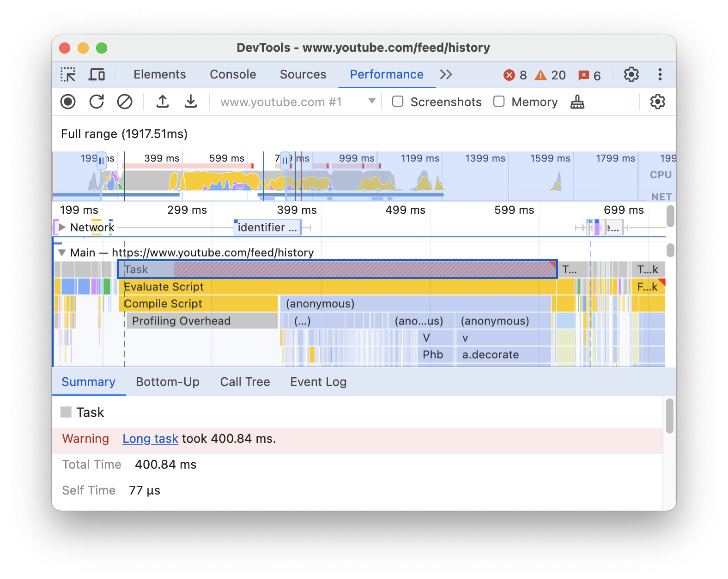
Task: Open the Long task link
Action: coord(150,439)
